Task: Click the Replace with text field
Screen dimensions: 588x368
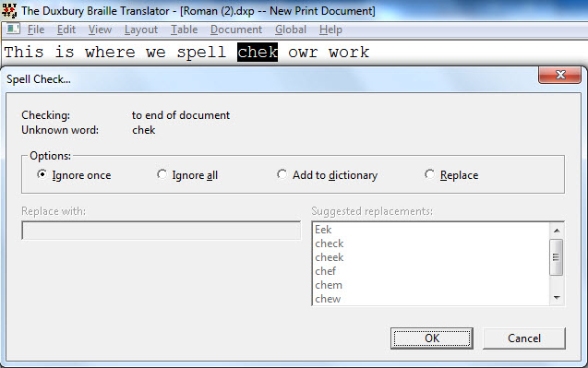Action: coord(161,231)
